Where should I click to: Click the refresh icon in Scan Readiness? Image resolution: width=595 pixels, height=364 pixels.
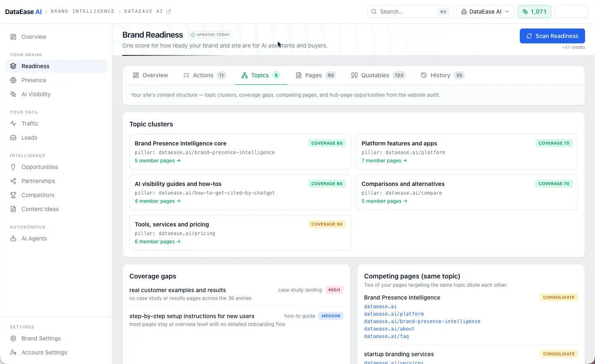[529, 36]
